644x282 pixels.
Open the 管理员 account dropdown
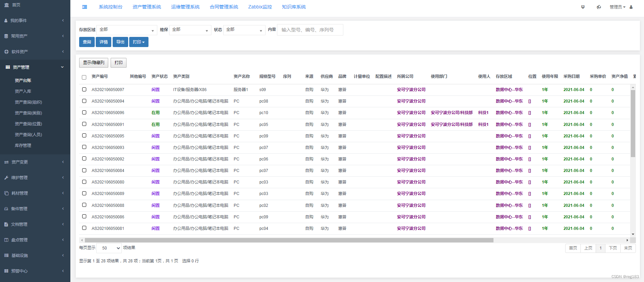click(x=618, y=7)
